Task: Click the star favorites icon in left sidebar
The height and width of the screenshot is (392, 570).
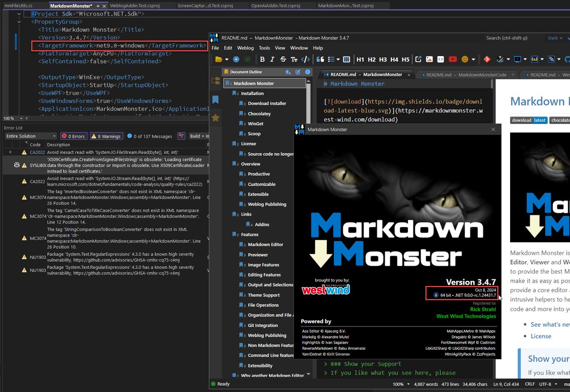Action: 215,117
